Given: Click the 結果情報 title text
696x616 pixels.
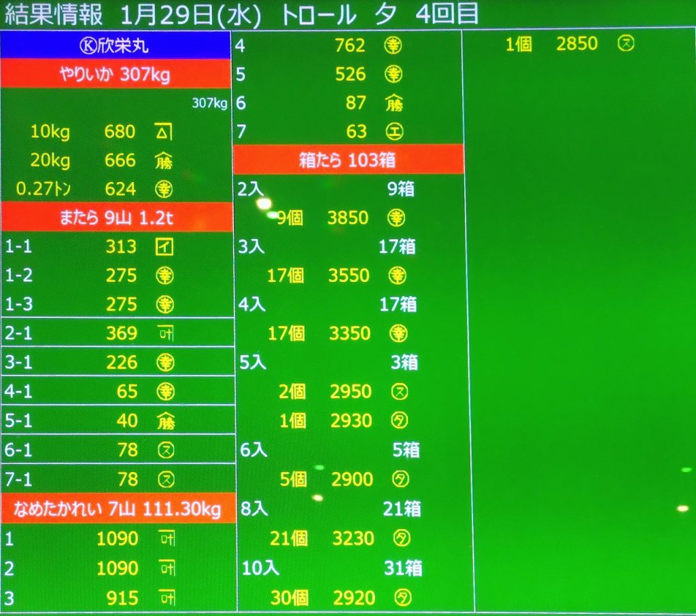Looking at the screenshot, I should tap(54, 15).
